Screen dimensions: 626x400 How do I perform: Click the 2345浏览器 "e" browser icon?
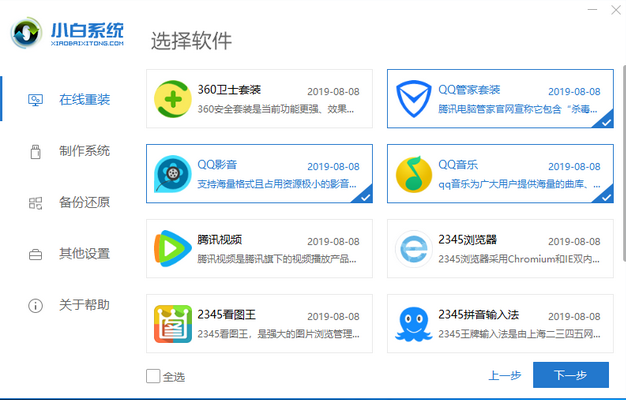414,249
